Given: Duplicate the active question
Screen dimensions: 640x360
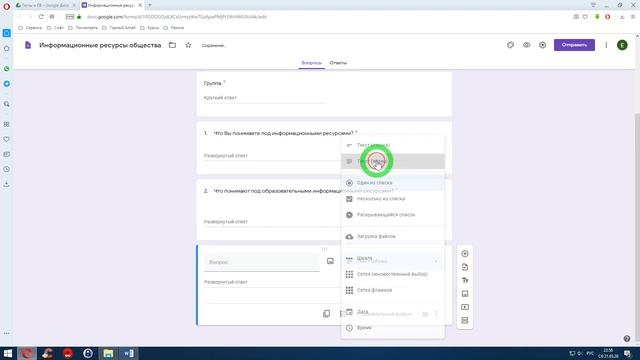Looking at the screenshot, I should tap(327, 313).
